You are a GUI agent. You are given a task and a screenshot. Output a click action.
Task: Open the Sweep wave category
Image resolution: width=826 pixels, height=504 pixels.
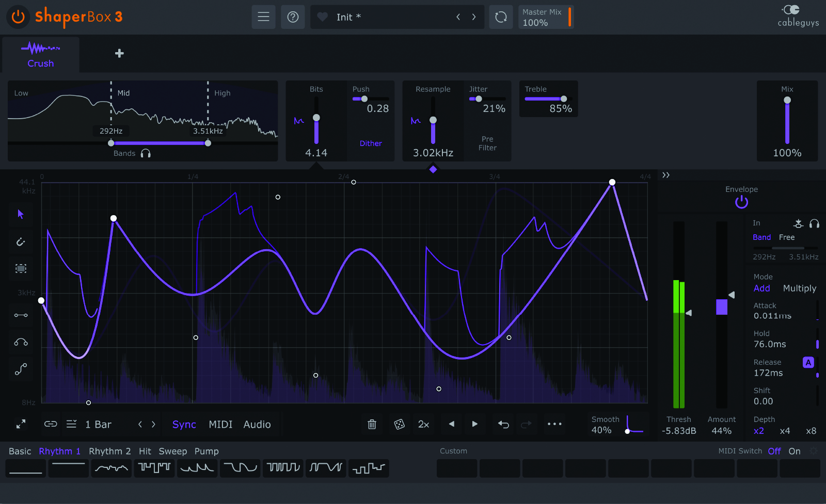(172, 451)
